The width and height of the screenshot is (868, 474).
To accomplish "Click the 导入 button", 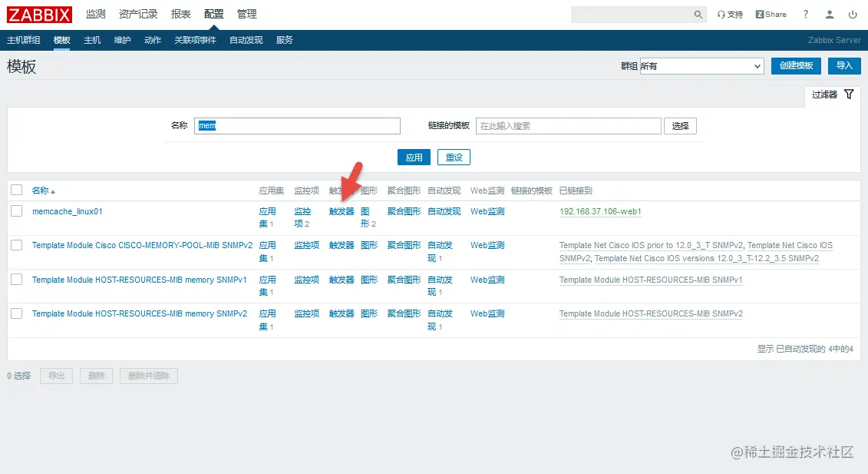I will [x=844, y=65].
